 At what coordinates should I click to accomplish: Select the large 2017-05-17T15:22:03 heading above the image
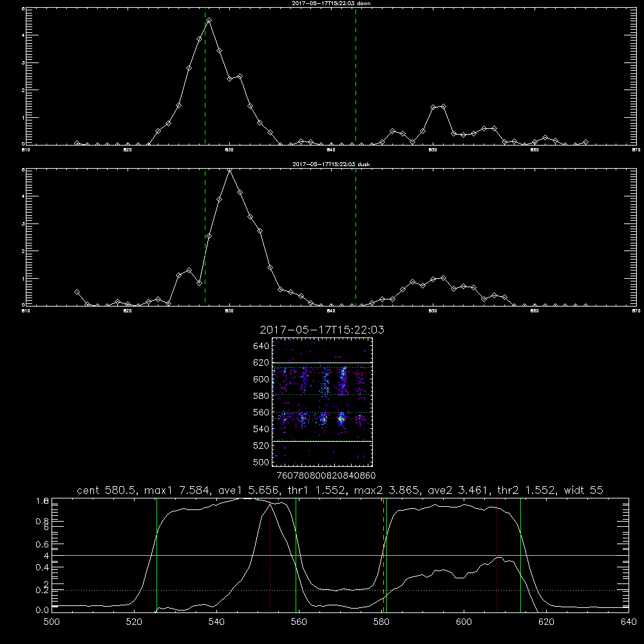[322, 330]
